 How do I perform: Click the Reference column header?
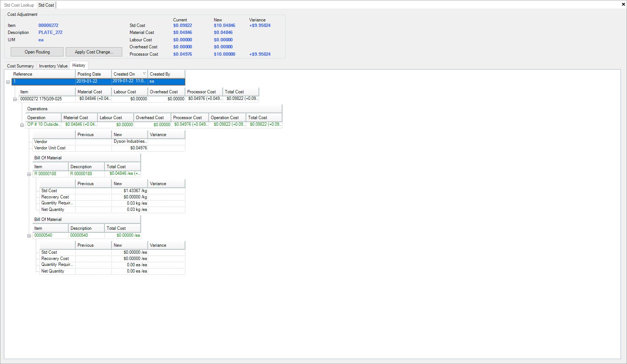tap(43, 74)
